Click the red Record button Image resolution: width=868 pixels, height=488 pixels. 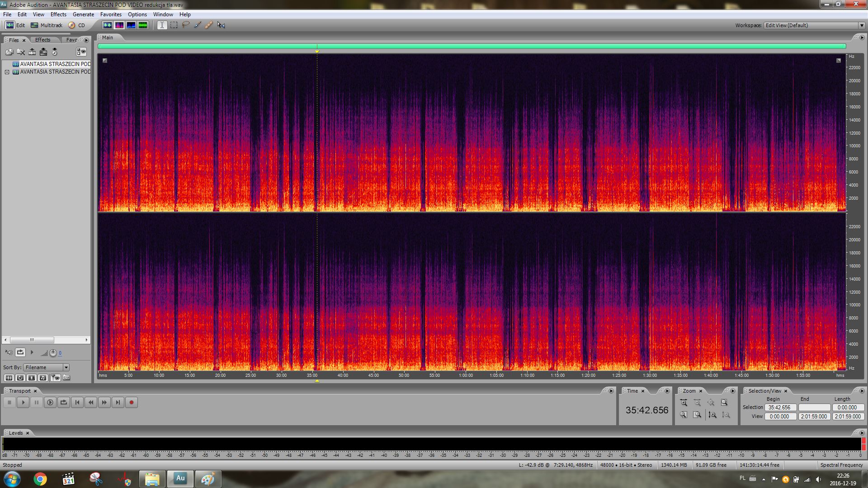click(132, 403)
